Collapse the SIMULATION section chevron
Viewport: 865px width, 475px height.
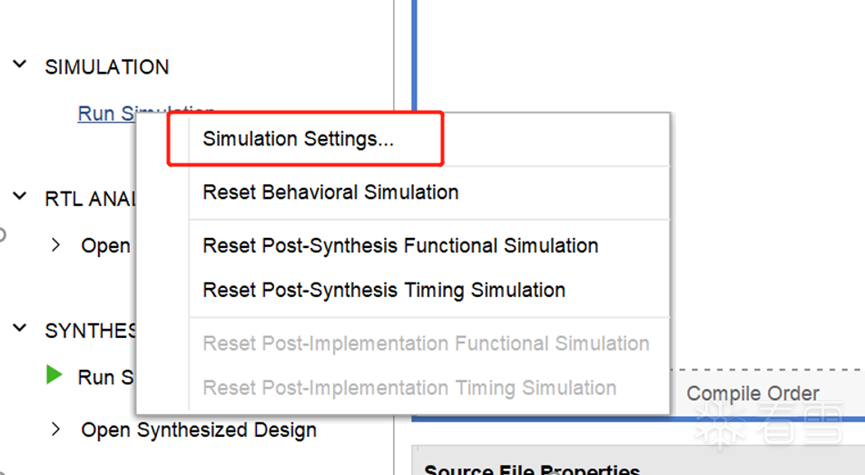[19, 65]
